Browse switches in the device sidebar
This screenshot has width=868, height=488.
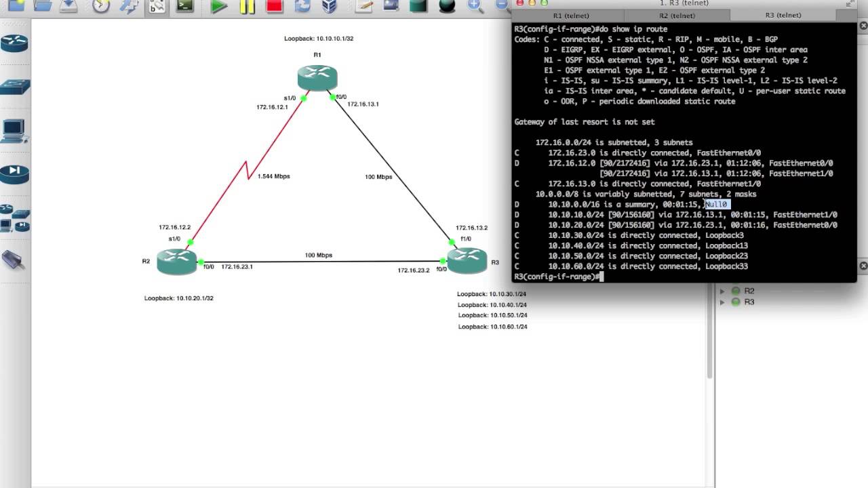[15, 87]
